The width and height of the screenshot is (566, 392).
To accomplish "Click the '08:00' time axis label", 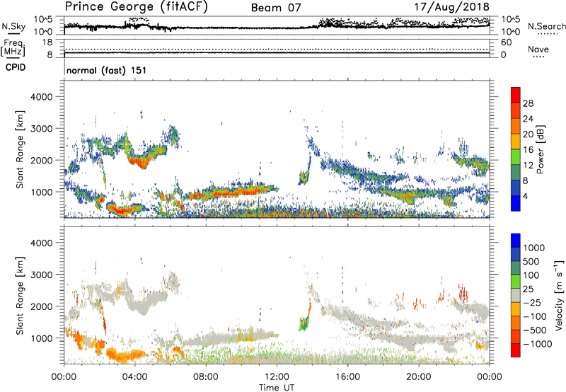I will (x=206, y=377).
